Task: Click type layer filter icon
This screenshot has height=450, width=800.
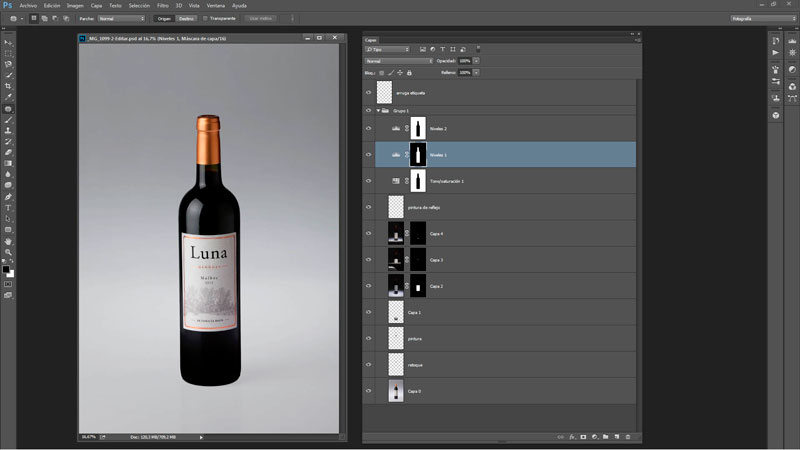Action: 442,49
